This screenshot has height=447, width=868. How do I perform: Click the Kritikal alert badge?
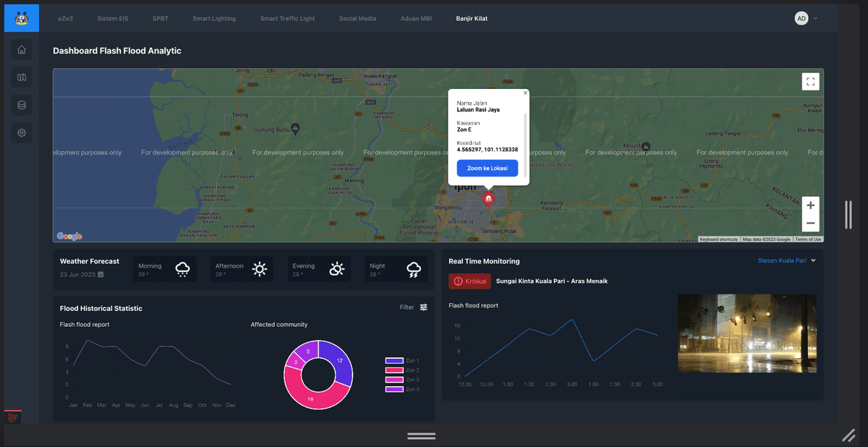[x=469, y=281]
